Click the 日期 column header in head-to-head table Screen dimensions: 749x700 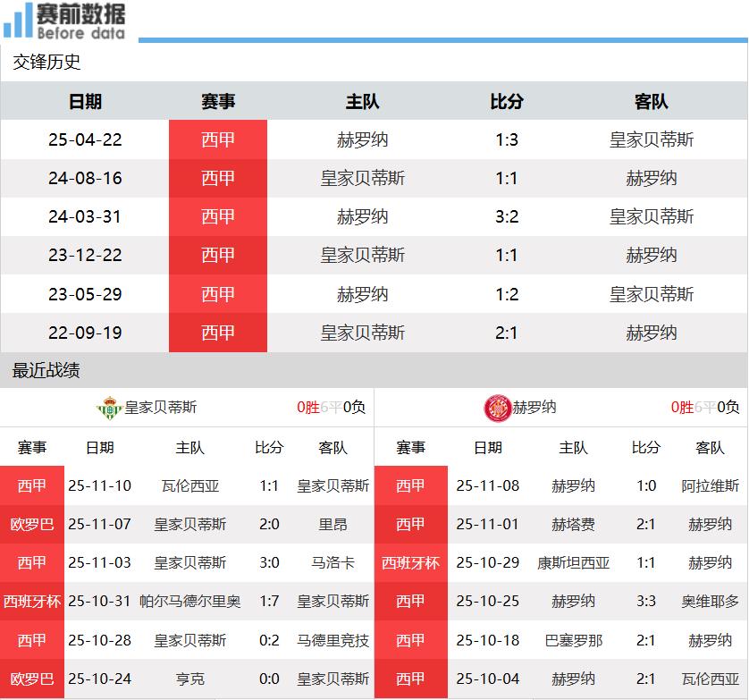coord(85,101)
